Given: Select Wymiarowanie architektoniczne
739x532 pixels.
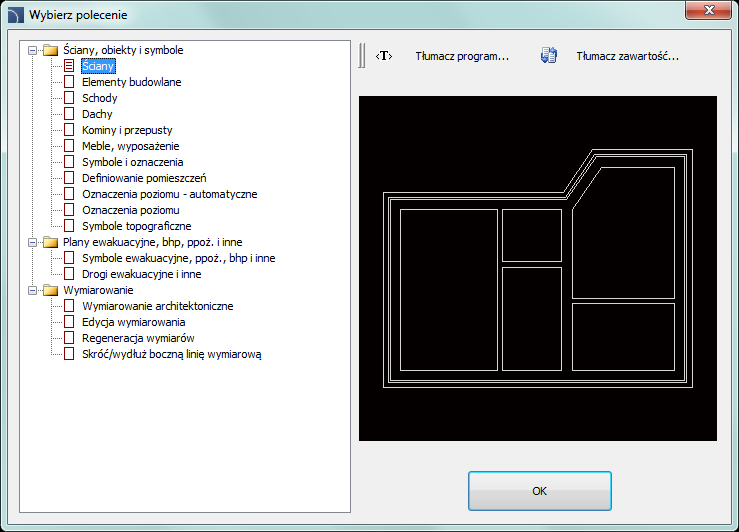Looking at the screenshot, I should click(157, 306).
